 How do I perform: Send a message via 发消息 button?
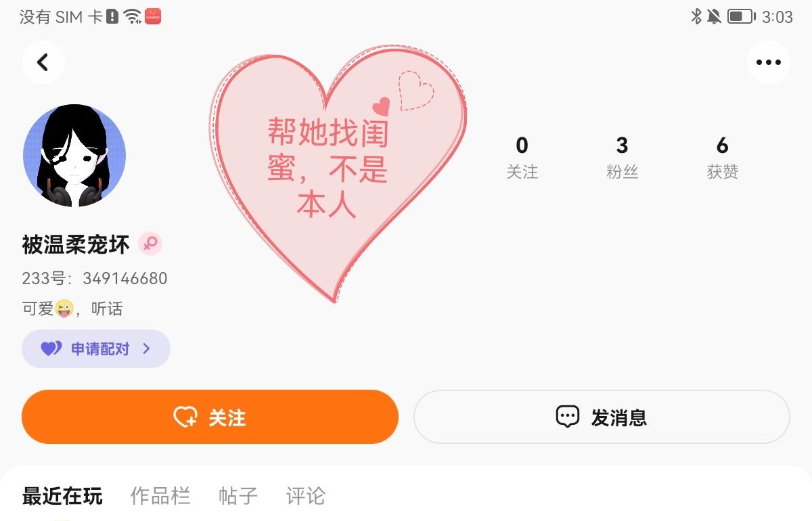click(x=602, y=417)
